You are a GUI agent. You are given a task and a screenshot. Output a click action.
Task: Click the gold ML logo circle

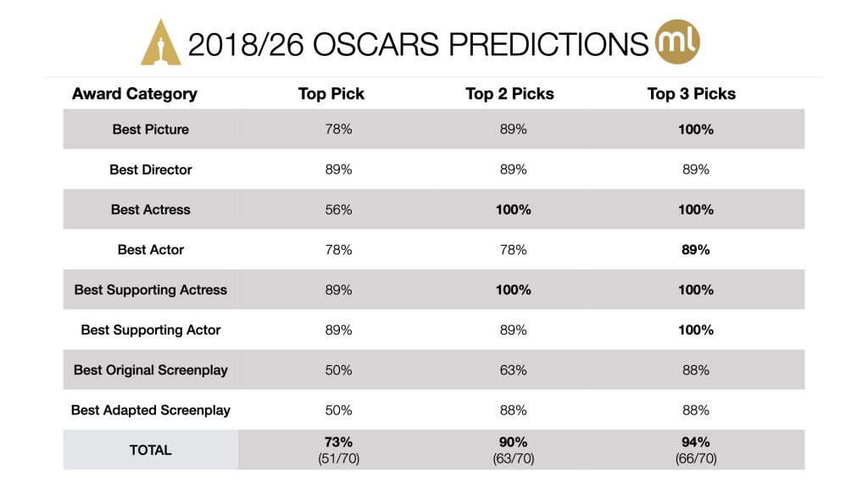(x=678, y=41)
